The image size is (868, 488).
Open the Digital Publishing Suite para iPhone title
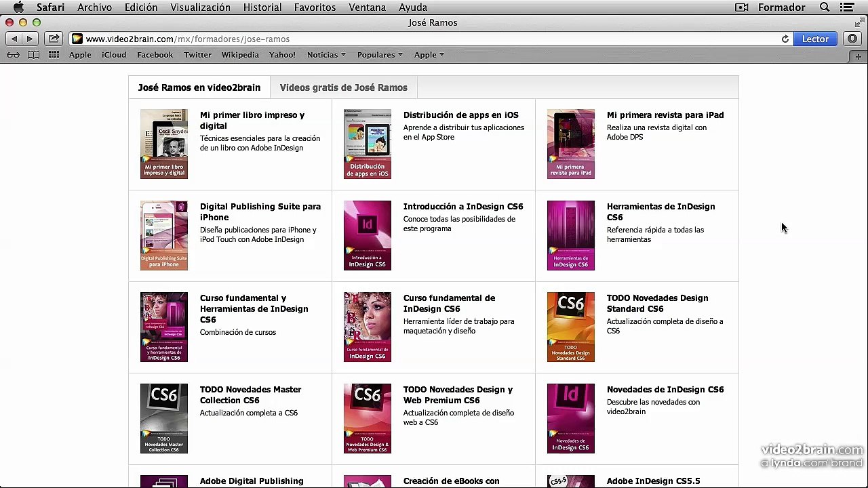pos(260,212)
